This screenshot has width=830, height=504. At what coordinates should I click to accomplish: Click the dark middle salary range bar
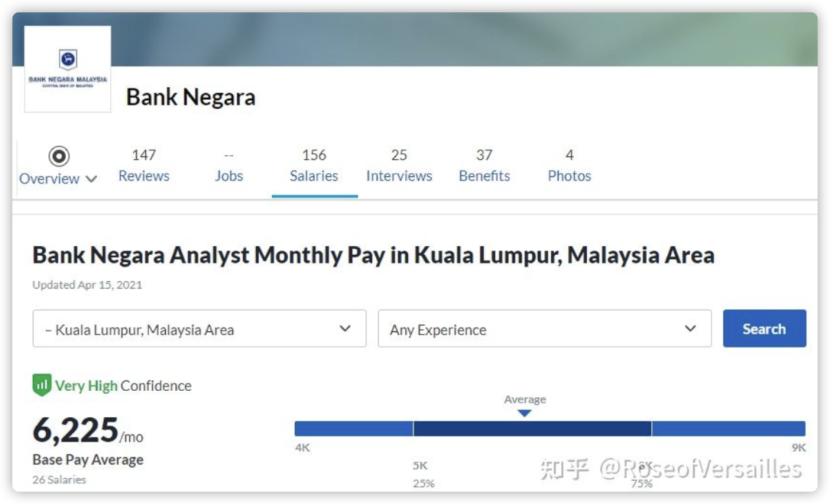pos(532,429)
